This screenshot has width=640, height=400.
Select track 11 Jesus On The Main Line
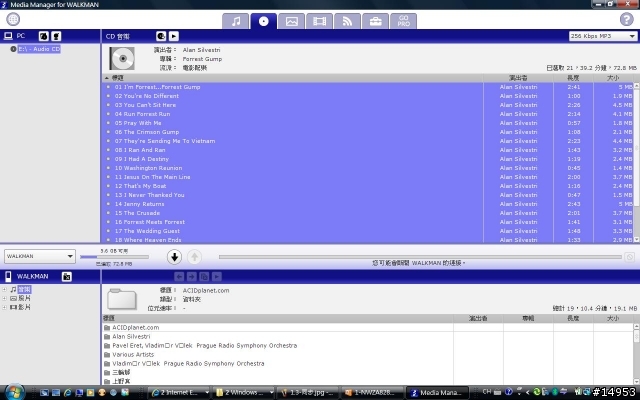(367, 177)
